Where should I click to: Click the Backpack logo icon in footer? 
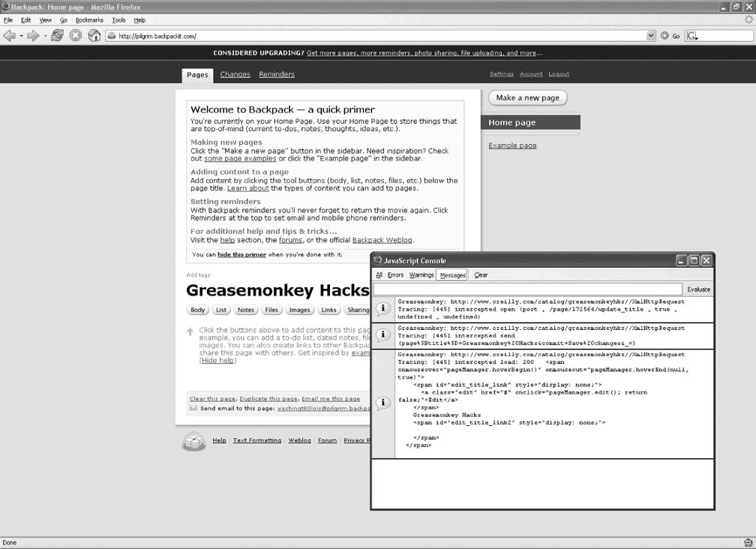(193, 442)
